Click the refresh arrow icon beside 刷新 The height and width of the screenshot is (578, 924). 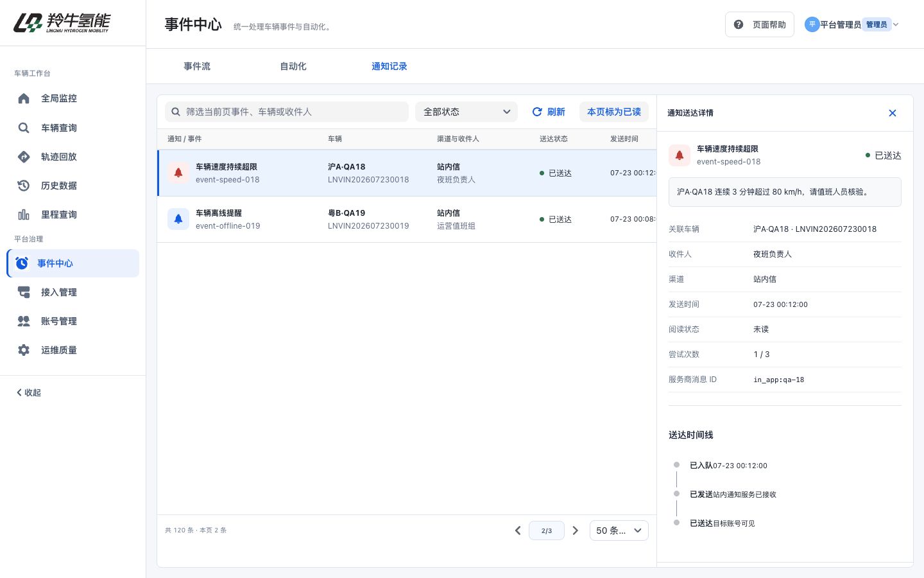[x=537, y=112]
